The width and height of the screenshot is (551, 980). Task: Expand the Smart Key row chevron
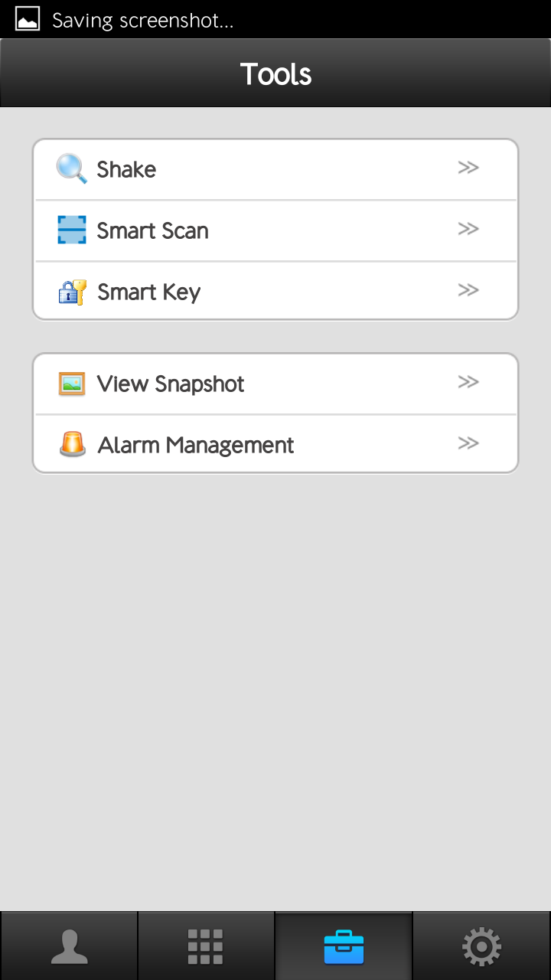(468, 290)
